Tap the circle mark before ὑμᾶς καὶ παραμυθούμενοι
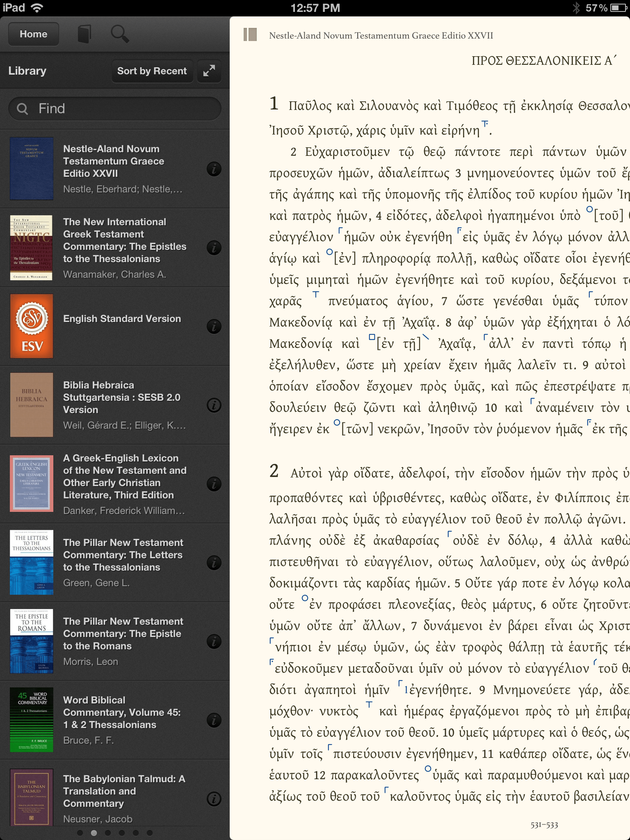 [428, 769]
